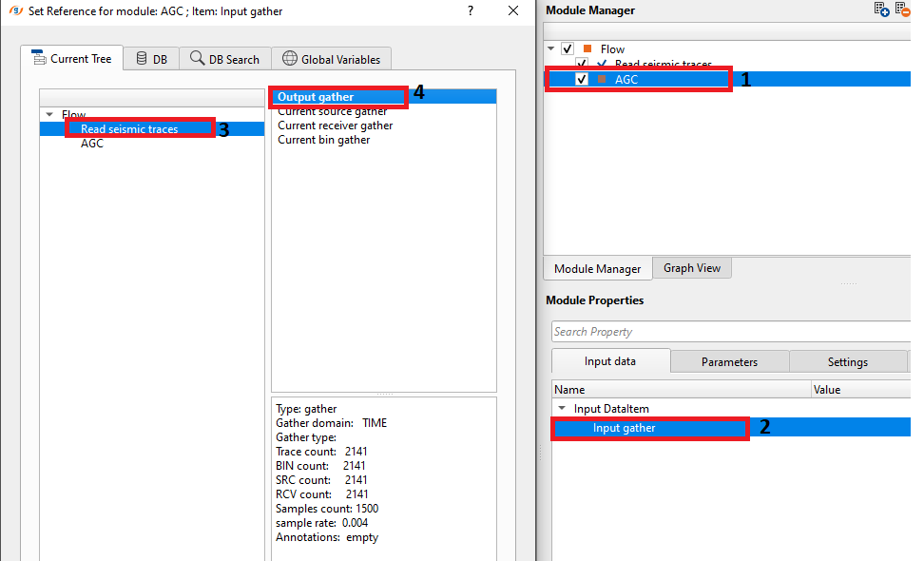The image size is (924, 561).
Task: Toggle the Flow checkbox in Module Manager
Action: pos(568,48)
